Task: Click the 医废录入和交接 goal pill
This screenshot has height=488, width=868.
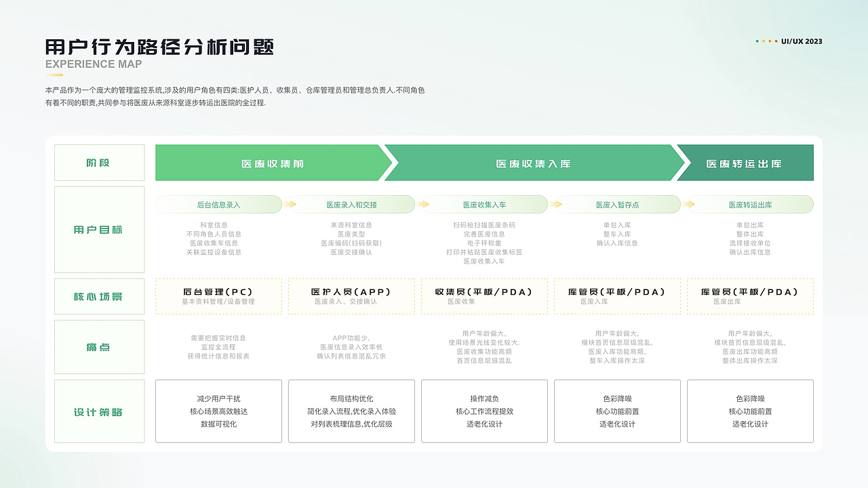Action: click(x=351, y=204)
